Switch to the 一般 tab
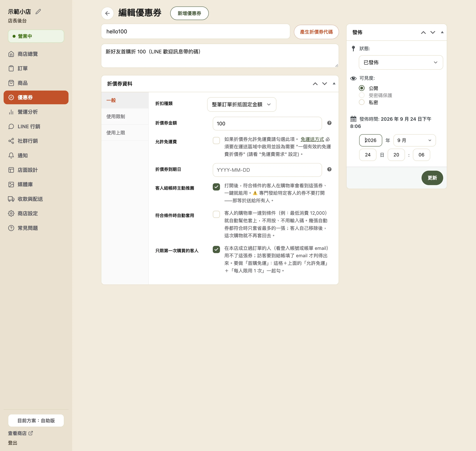Viewport: 476px width, 451px height. (x=125, y=100)
